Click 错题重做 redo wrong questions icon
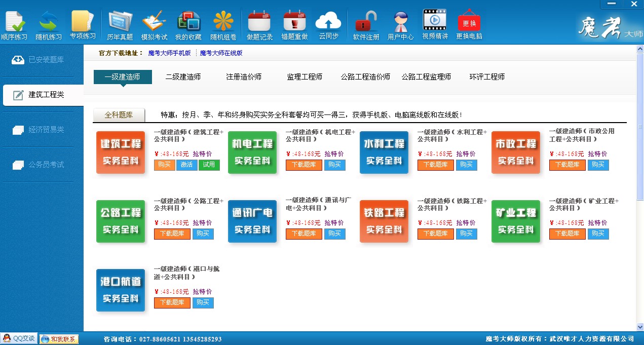644x345 pixels. click(294, 25)
